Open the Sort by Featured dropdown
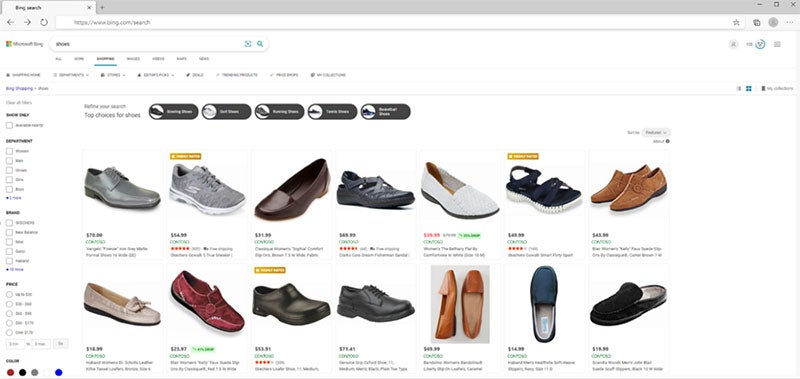Viewport: 800px width, 379px height. (656, 133)
